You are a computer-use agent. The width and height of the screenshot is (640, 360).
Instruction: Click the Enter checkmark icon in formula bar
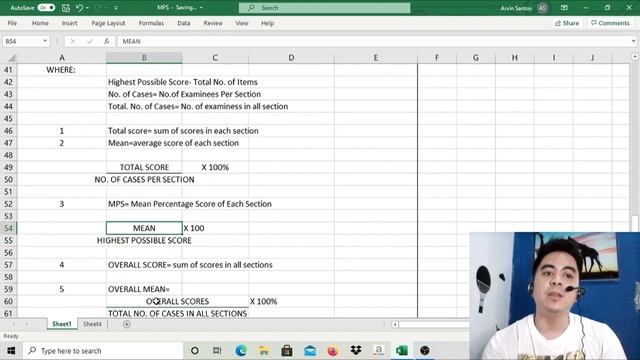tap(89, 41)
